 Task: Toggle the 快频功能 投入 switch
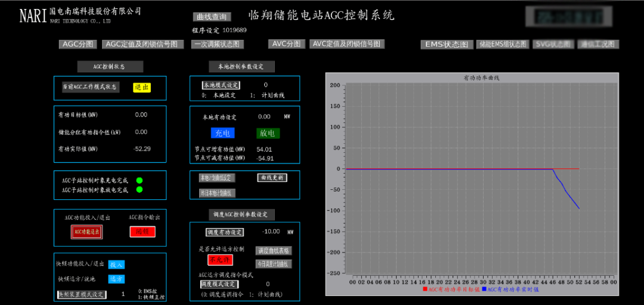[x=116, y=264]
